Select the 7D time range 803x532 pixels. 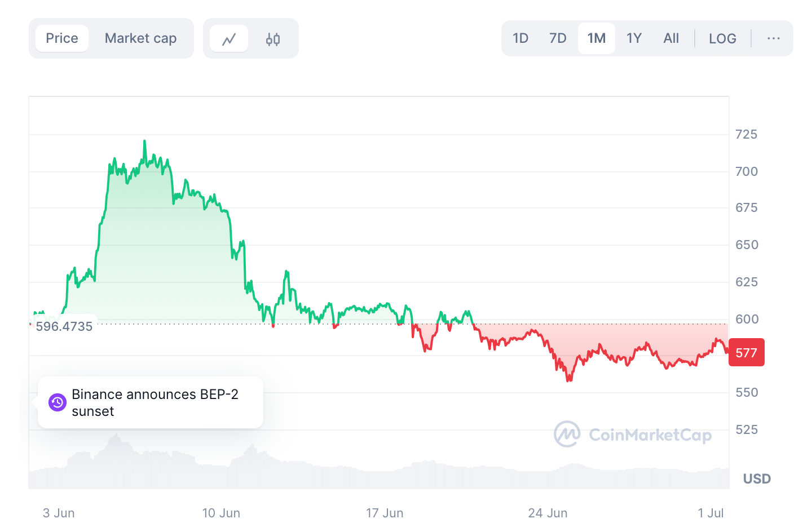pyautogui.click(x=558, y=38)
